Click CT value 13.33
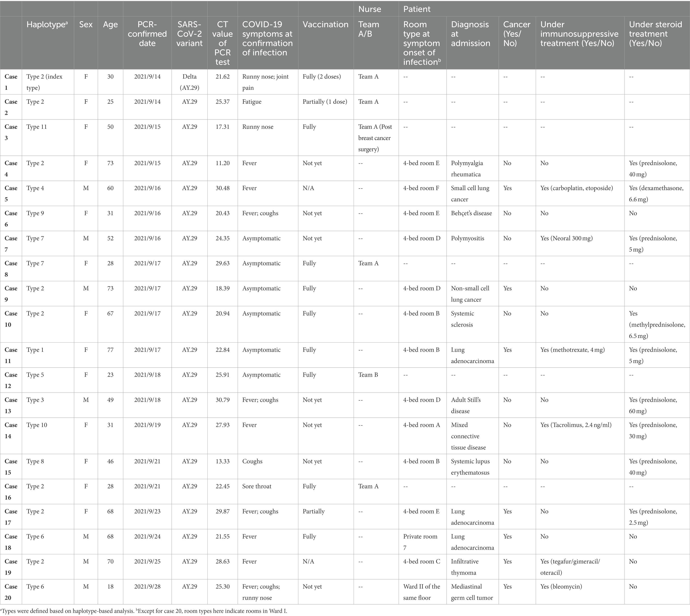 tap(222, 461)
